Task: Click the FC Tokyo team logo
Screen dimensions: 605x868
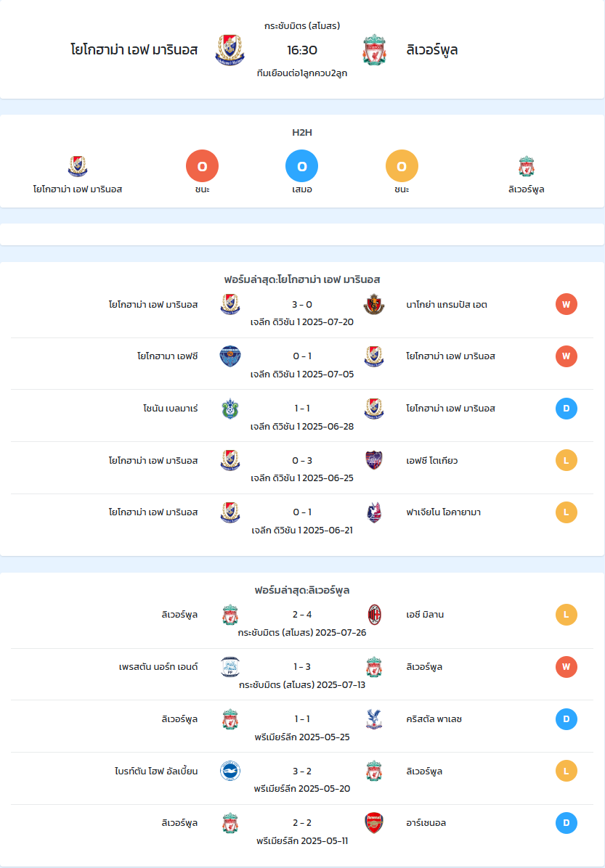Action: 374,460
